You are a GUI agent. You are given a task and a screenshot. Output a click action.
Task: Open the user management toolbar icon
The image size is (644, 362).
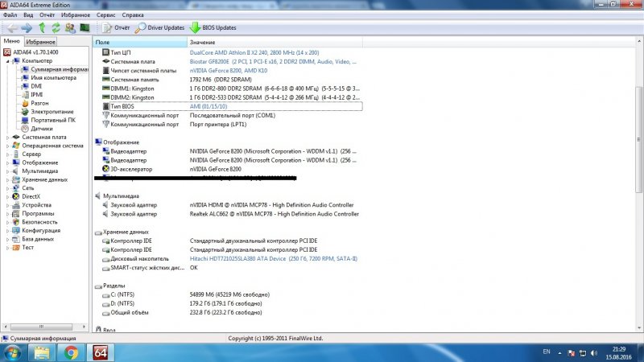pyautogui.click(x=69, y=28)
